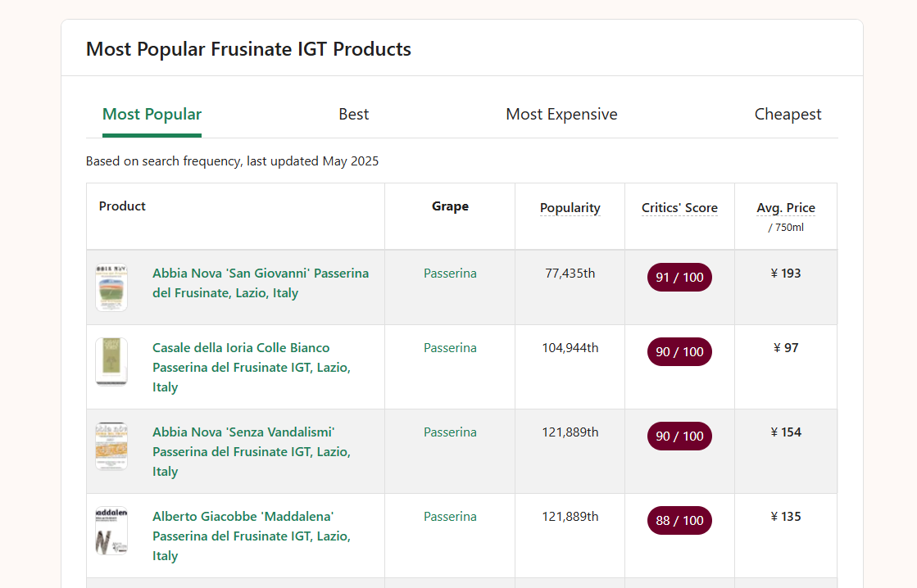Open Abbia Nova 'San Giovanni' Passerina link
This screenshot has height=588, width=917.
click(260, 283)
